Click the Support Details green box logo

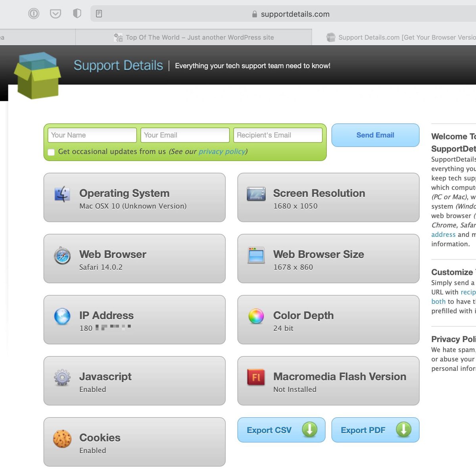click(x=37, y=75)
